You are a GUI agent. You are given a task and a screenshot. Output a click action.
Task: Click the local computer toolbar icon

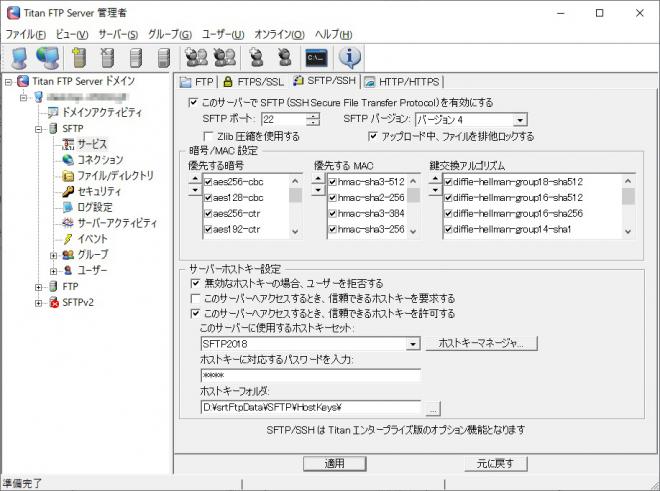[19, 58]
